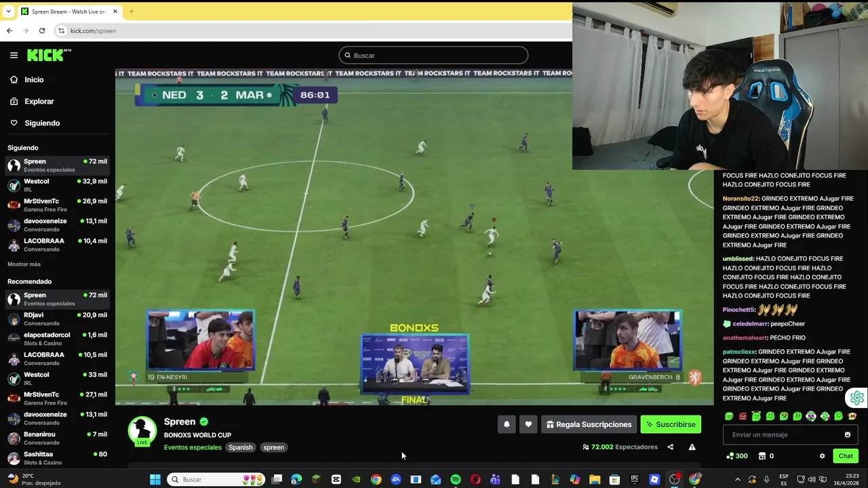
Task: Select the spreen tag
Action: tap(274, 447)
